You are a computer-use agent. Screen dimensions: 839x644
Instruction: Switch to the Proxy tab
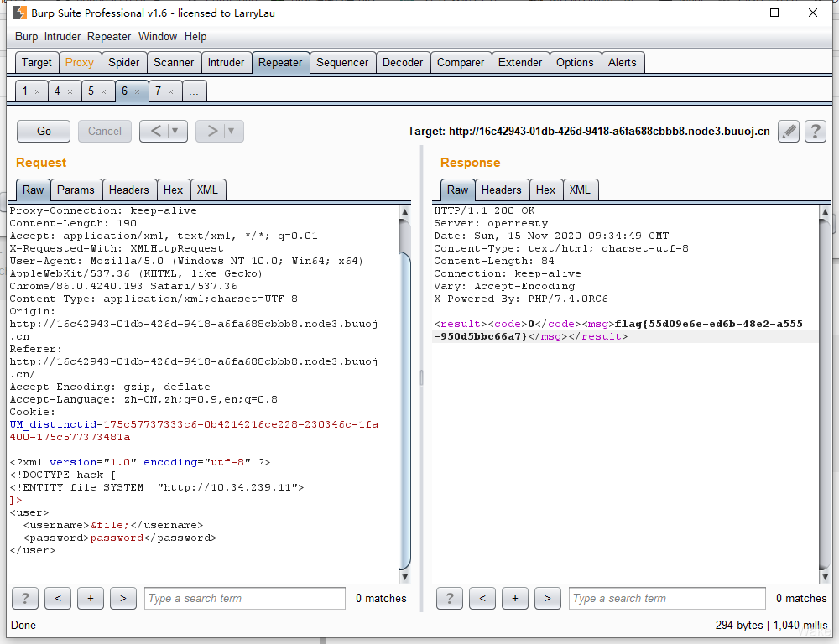80,63
